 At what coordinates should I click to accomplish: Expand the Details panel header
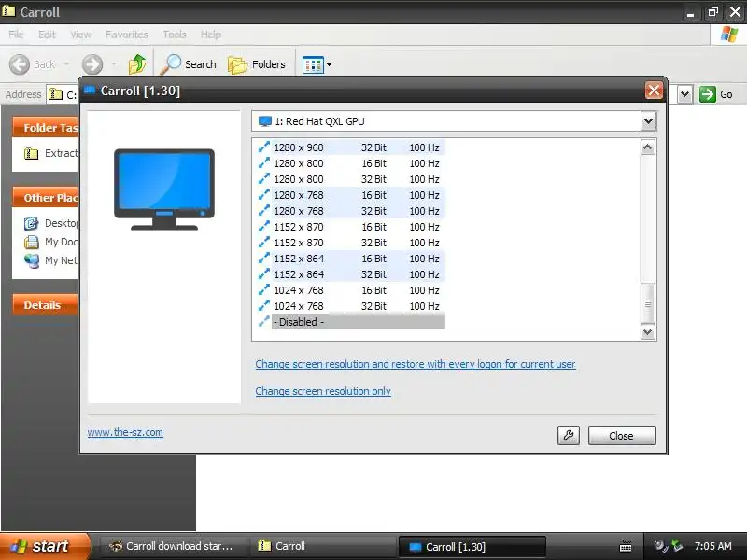pyautogui.click(x=45, y=305)
